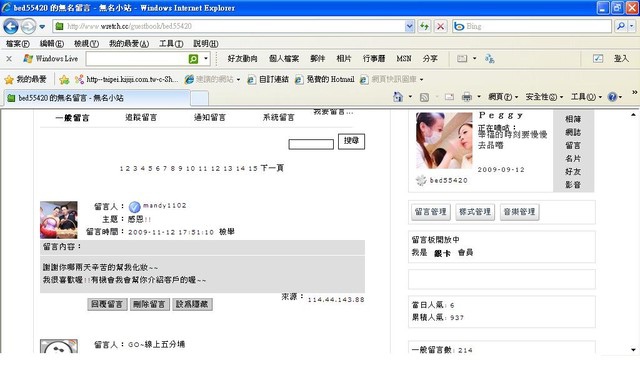
Task: Click MSN in Windows Live toolbar
Action: 404,59
